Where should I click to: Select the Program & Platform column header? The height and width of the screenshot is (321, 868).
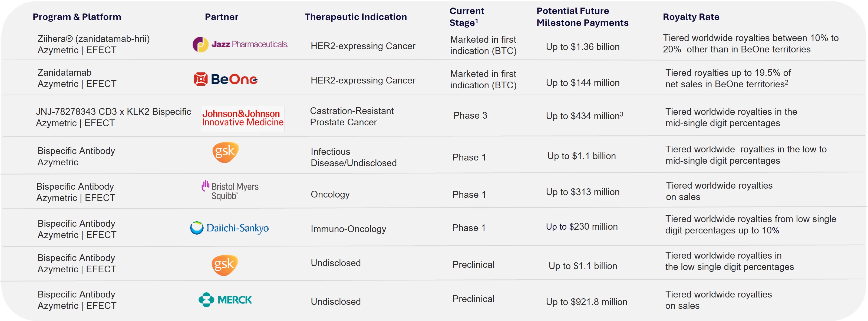(77, 17)
